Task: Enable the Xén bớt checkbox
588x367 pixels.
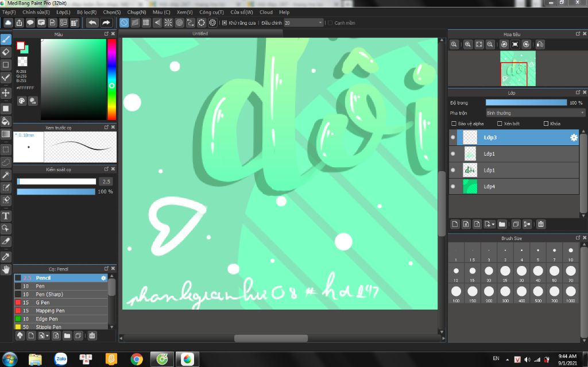Action: tap(500, 123)
